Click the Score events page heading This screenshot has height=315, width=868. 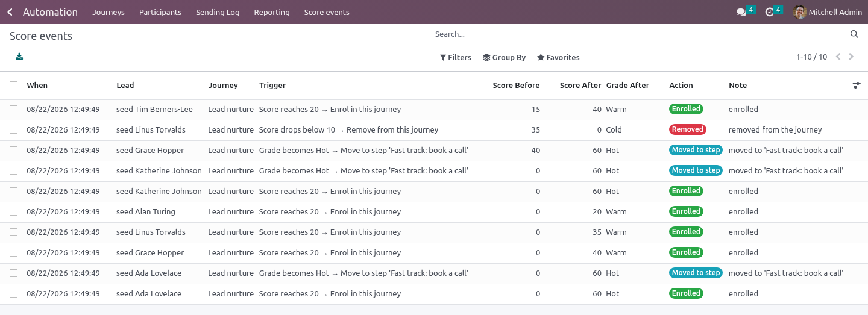coord(41,36)
